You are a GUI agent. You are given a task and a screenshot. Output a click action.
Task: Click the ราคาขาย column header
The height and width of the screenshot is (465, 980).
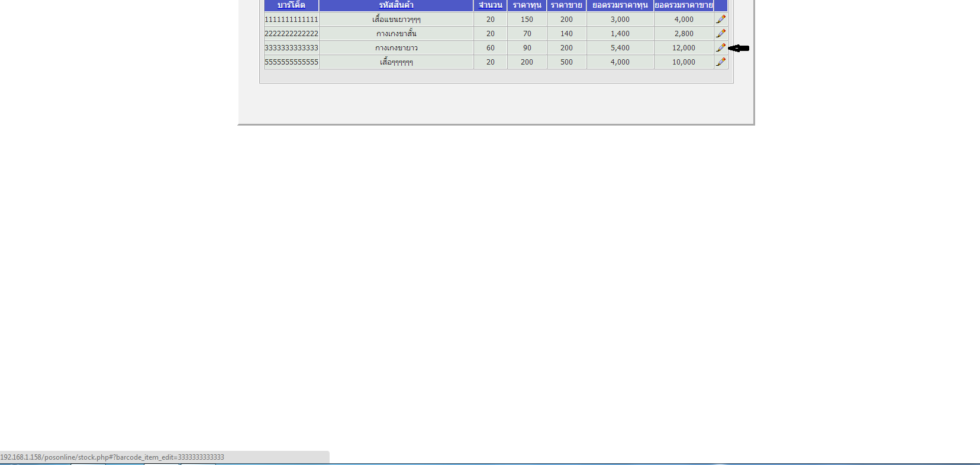(567, 5)
